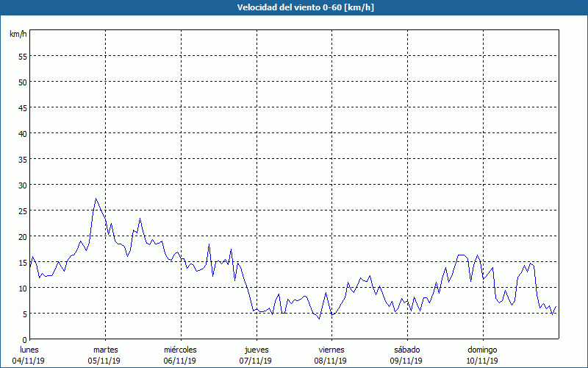The width and height of the screenshot is (588, 368).
Task: Click the 25 y-axis value
Action: (x=23, y=210)
